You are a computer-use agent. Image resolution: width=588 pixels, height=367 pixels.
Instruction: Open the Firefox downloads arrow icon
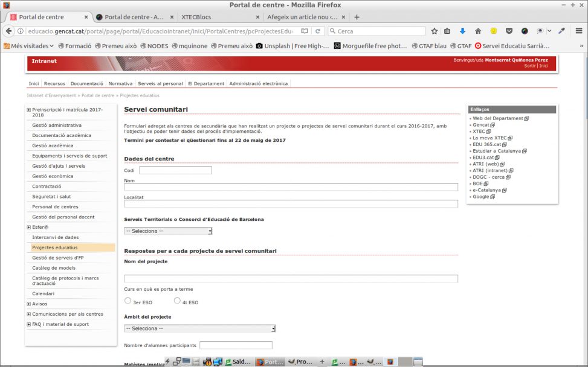462,31
